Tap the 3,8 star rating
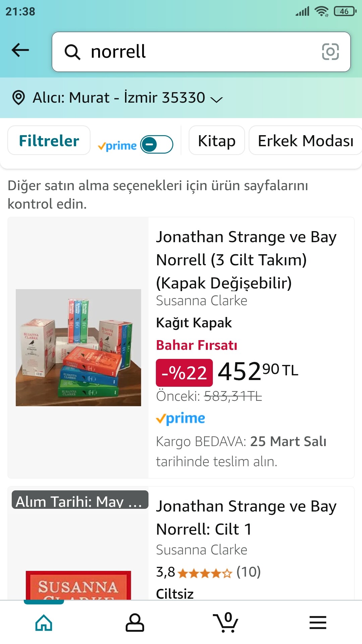The width and height of the screenshot is (362, 644). coord(208,572)
